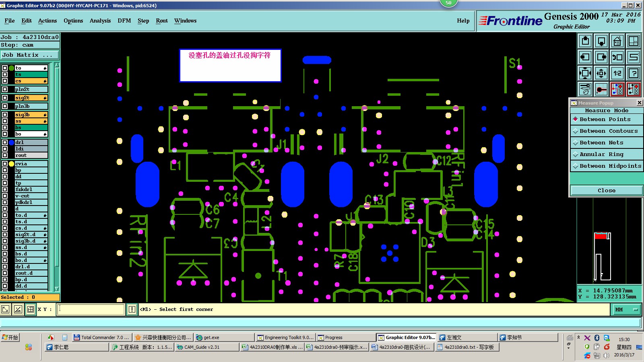Click the Home view house icon
644x362 pixels.
617,41
